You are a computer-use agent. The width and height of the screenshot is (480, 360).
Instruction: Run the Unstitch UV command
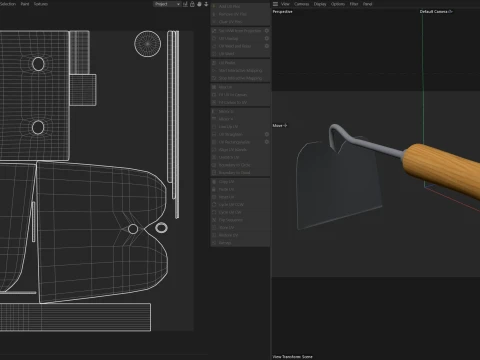[x=240, y=157]
